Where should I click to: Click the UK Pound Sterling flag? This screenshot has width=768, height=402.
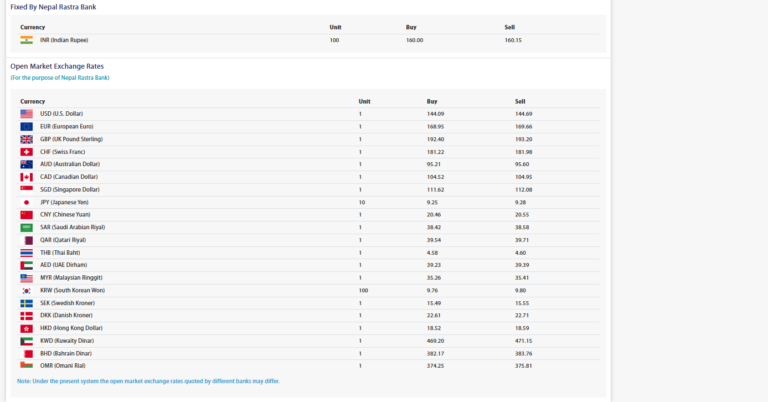(26, 139)
